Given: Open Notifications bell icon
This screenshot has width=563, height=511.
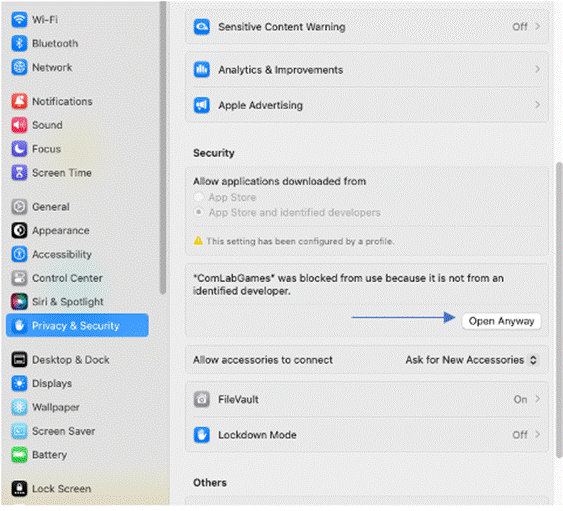Looking at the screenshot, I should click(19, 101).
